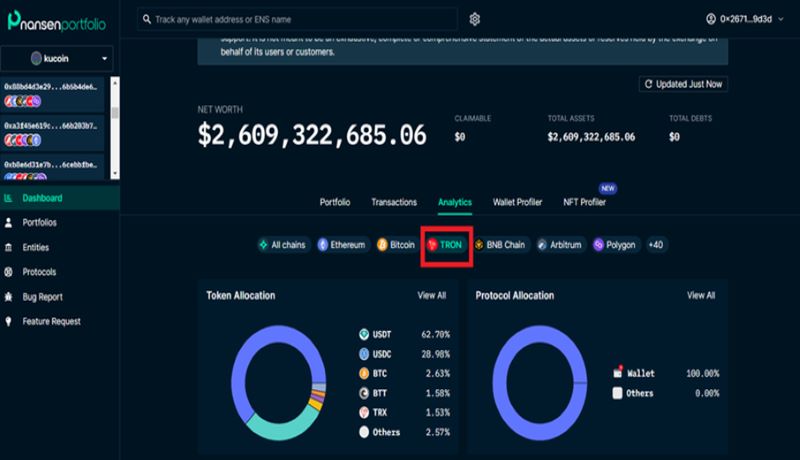Image resolution: width=800 pixels, height=460 pixels.
Task: Open the NFT Profiler tab
Action: 584,202
